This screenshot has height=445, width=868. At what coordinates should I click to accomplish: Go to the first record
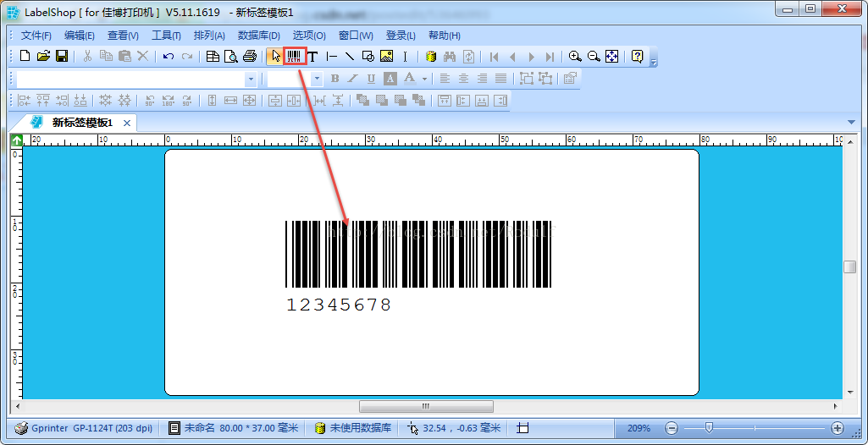point(495,57)
